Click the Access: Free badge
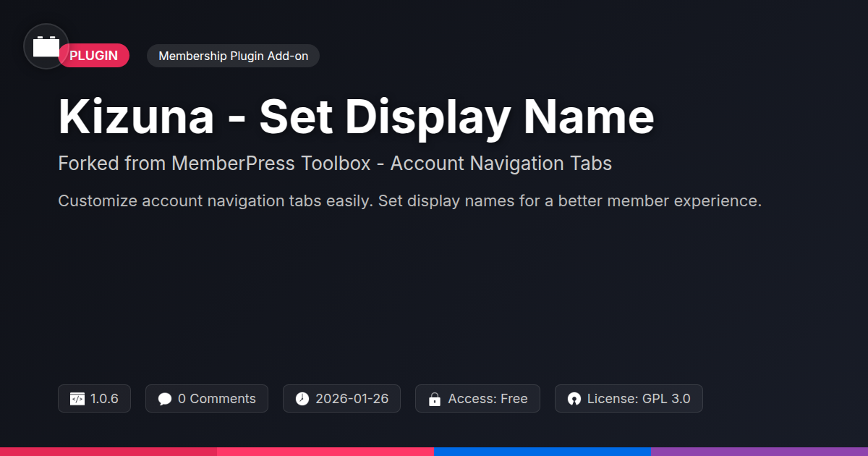This screenshot has width=868, height=456. pyautogui.click(x=477, y=399)
